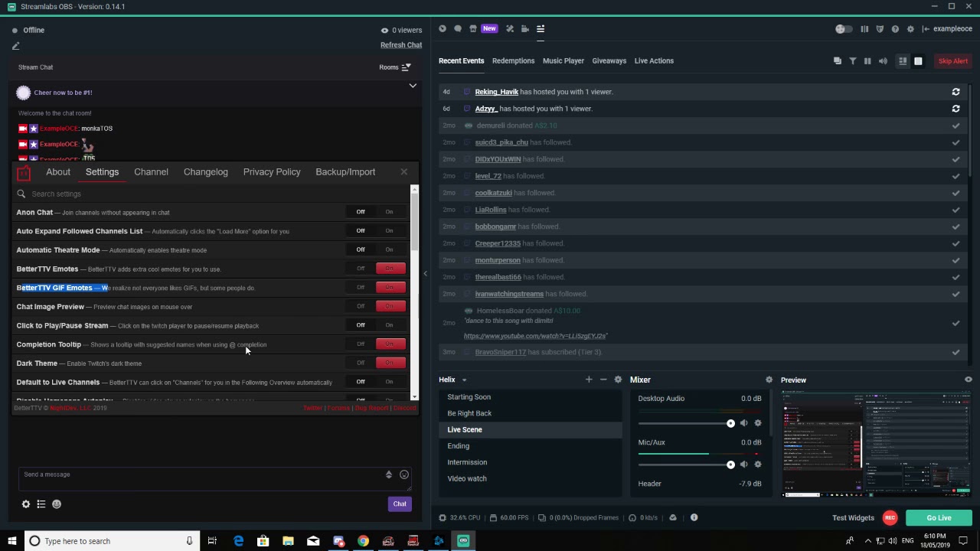Turn On Automatic Theatre Mode

point(389,249)
